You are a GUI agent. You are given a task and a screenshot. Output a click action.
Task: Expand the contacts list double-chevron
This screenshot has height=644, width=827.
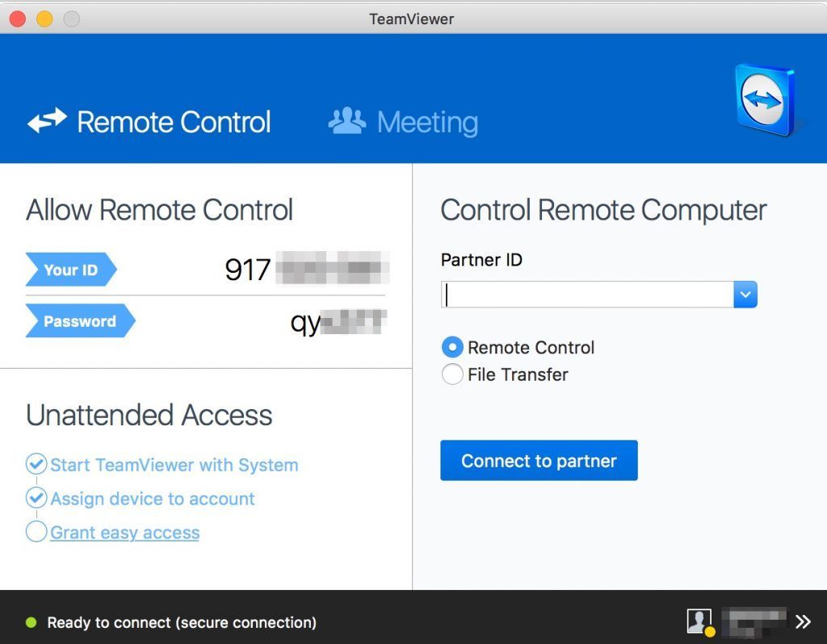(804, 622)
